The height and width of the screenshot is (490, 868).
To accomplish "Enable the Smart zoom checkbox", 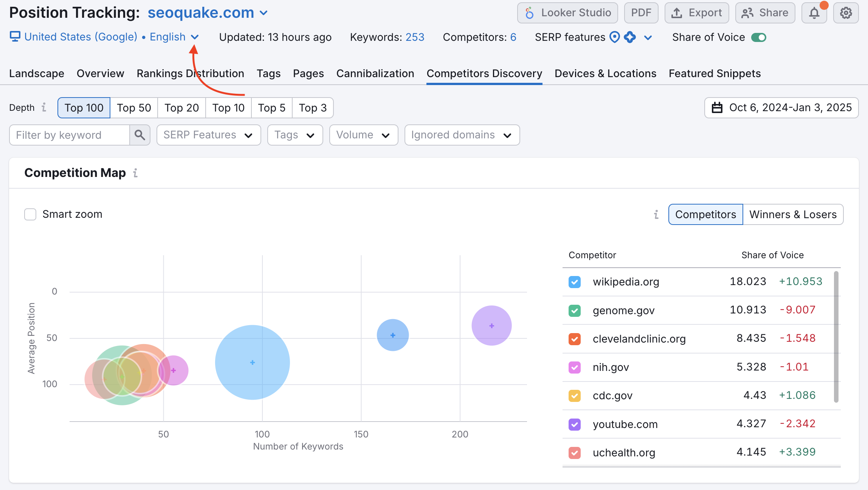I will coord(30,214).
